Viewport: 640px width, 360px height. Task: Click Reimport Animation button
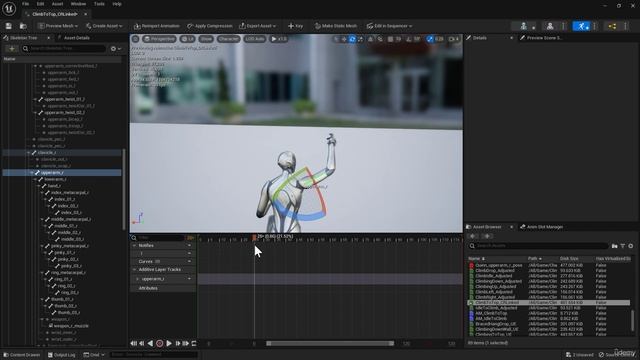pos(157,26)
